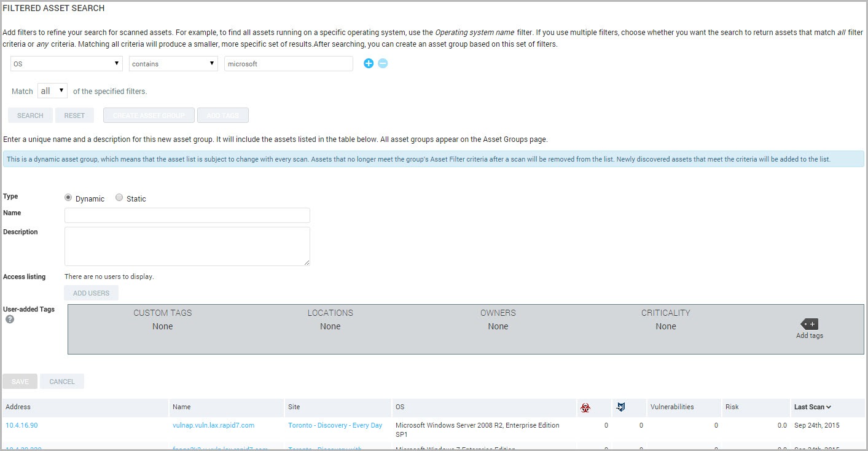The image size is (868, 451).
Task: Remove filter with minus icon
Action: click(x=383, y=63)
